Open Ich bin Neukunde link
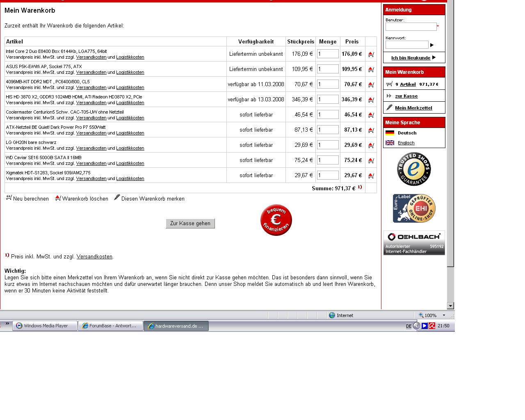Screen dimensions: 525x420 (x=411, y=58)
